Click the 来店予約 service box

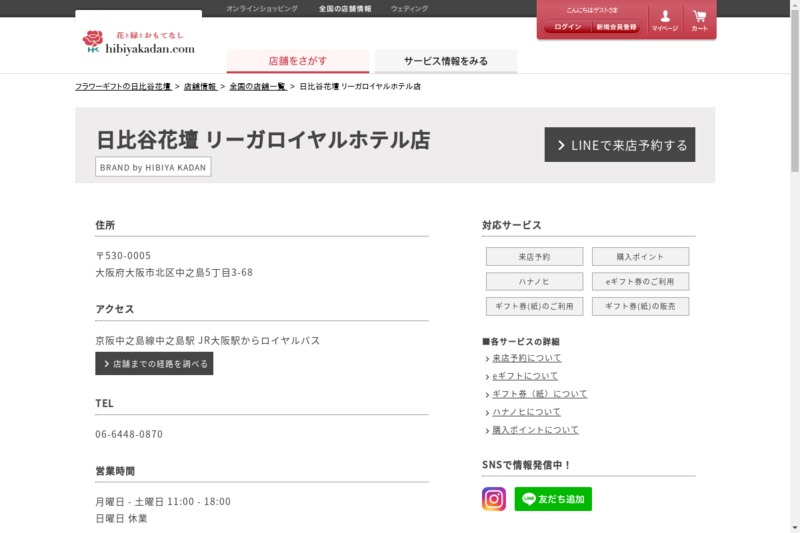[x=534, y=257]
